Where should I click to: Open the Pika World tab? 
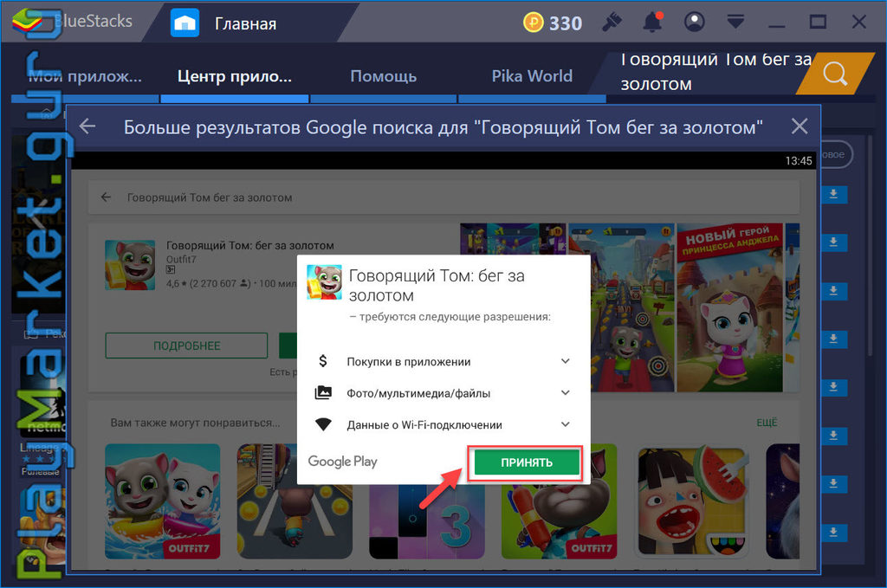pos(532,76)
